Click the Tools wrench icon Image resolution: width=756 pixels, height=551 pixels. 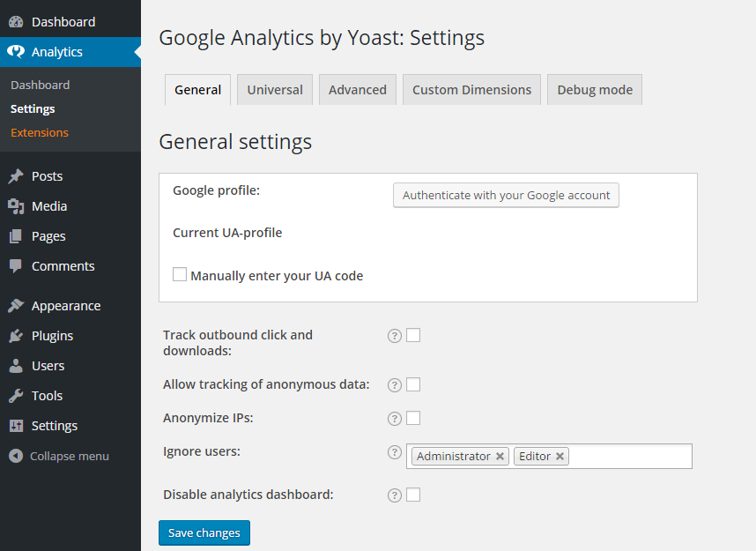(x=16, y=396)
